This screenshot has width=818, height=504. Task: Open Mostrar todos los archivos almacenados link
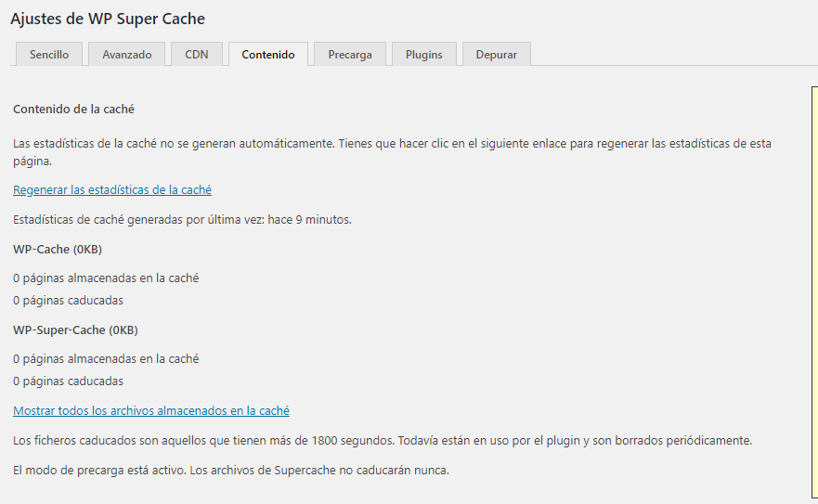click(151, 410)
